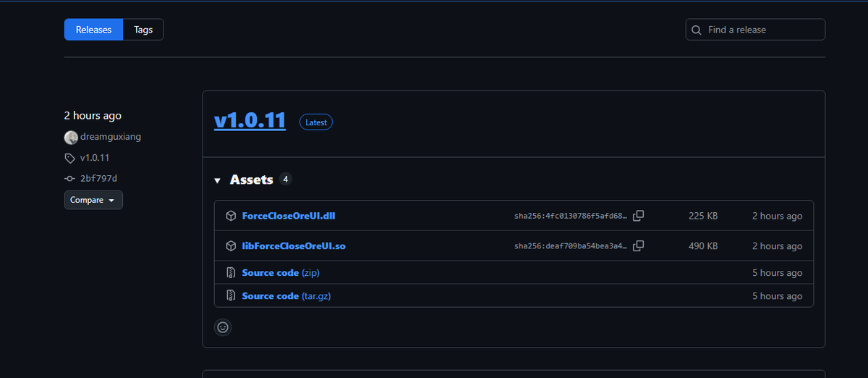Download libForceCloseOreUI.so
Viewport: 868px width, 378px height.
point(294,246)
